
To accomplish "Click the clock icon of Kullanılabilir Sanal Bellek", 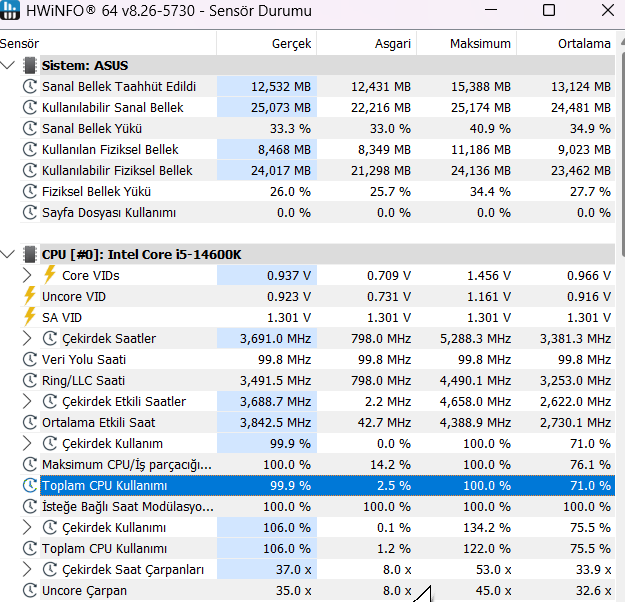I will click(30, 107).
